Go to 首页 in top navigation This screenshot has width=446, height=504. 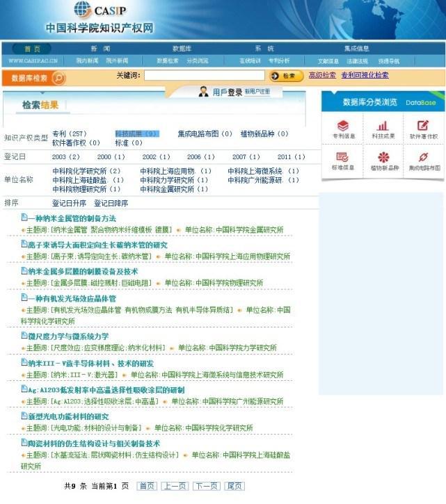coord(32,49)
